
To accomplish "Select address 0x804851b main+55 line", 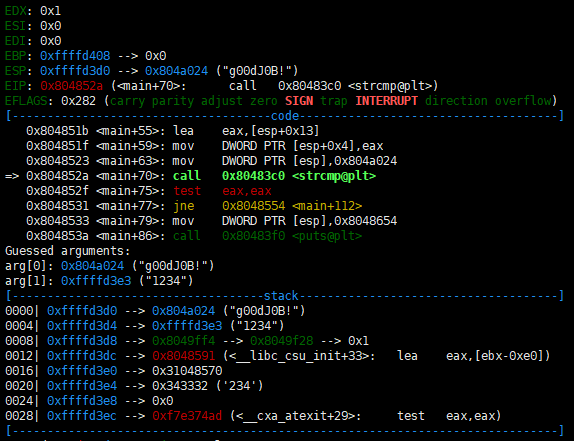I will [57, 131].
